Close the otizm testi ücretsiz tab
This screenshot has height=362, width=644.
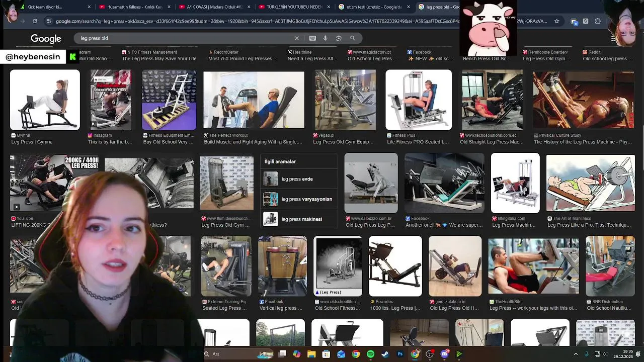point(408,7)
